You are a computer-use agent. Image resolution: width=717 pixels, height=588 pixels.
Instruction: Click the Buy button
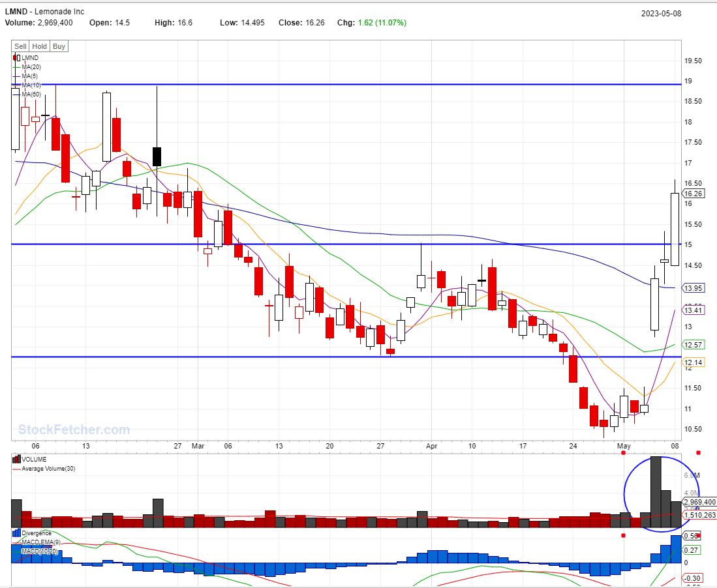(x=59, y=46)
